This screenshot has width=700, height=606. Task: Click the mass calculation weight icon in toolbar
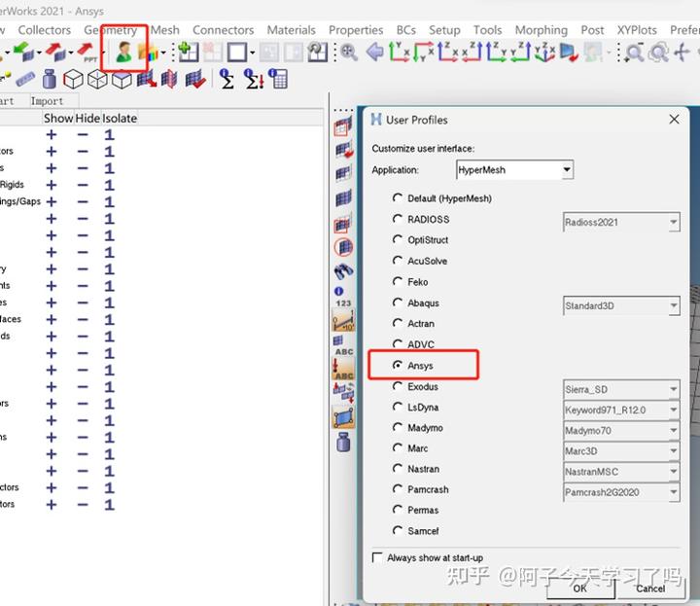pyautogui.click(x=50, y=80)
